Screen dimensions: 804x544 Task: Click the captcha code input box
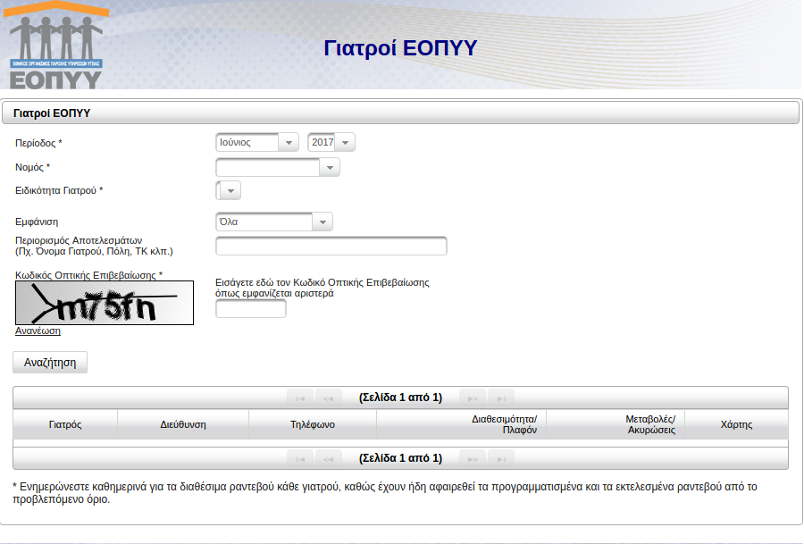(x=251, y=309)
